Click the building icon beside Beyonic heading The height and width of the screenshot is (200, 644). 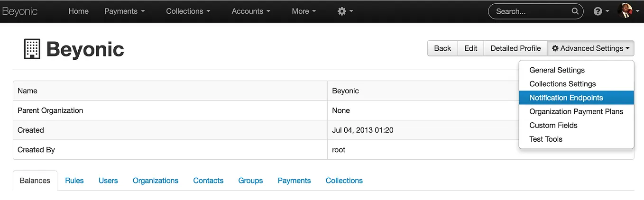click(32, 49)
